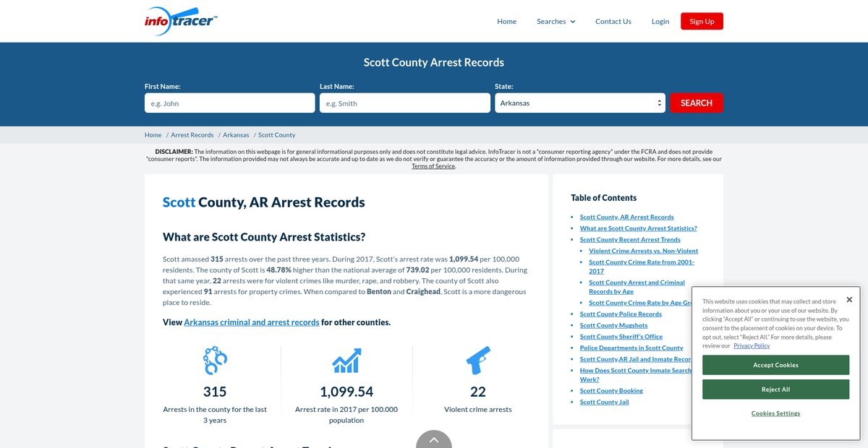Open the Searches dropdown menu
Viewport: 868px width, 448px height.
(x=556, y=22)
